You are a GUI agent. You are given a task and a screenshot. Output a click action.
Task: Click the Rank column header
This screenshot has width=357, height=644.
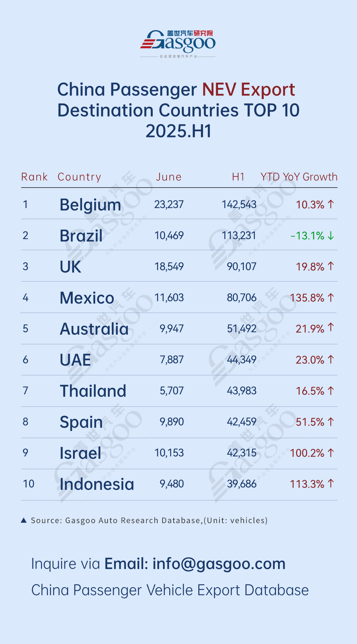tap(34, 177)
